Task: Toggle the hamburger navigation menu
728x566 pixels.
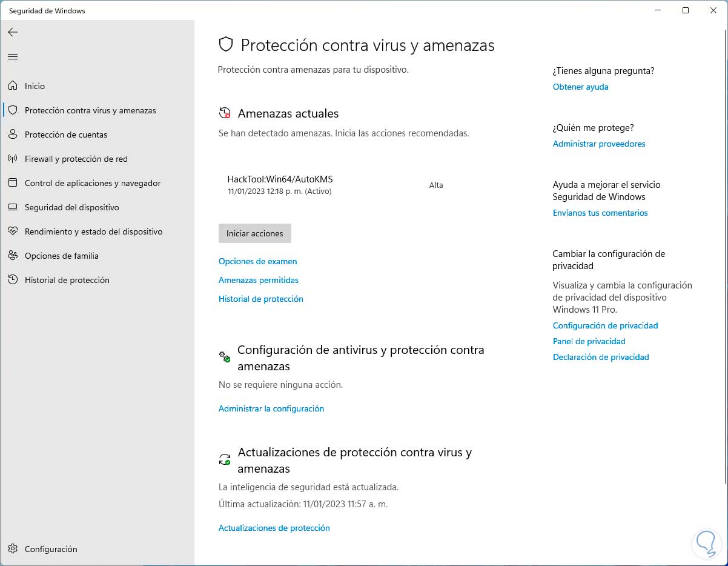Action: coord(13,57)
